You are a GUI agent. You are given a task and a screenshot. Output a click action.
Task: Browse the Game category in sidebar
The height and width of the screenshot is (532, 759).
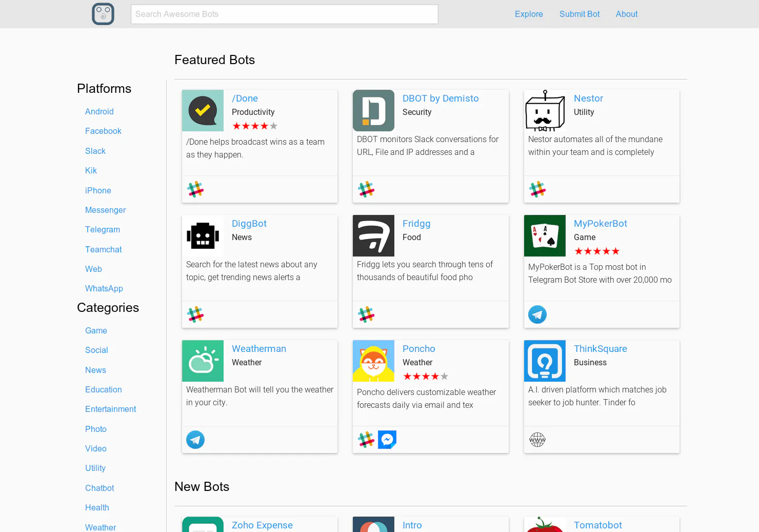(96, 330)
